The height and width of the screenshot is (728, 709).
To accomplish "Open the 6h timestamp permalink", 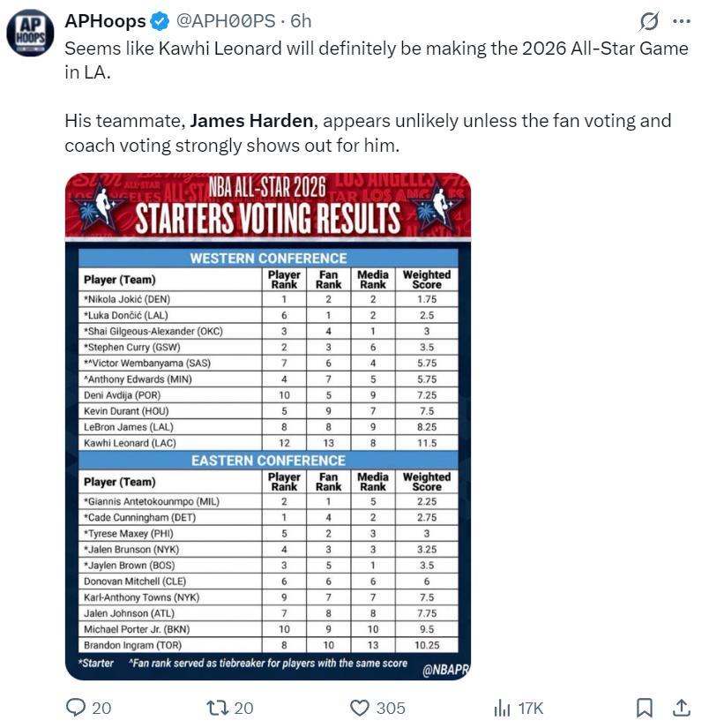I will [301, 20].
